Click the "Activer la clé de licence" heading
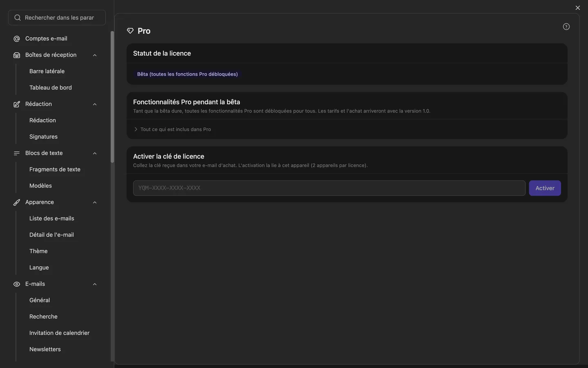Screen dimensions: 588x368 pyautogui.click(x=169, y=157)
